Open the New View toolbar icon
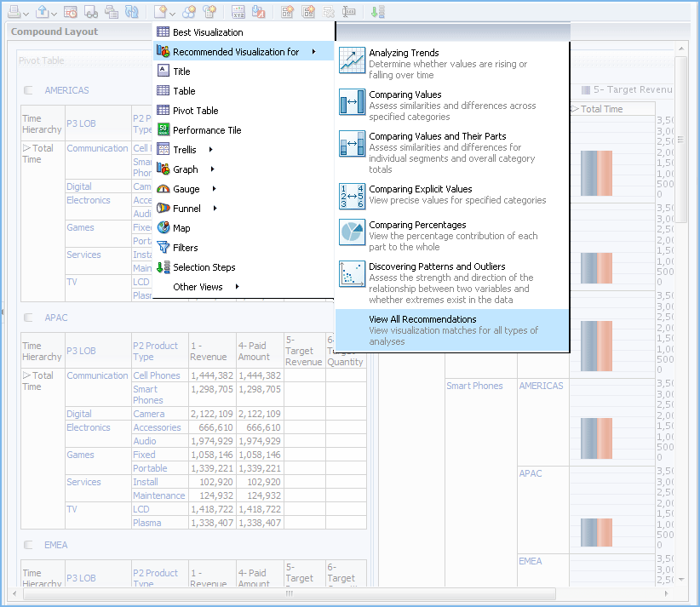The height and width of the screenshot is (607, 700). point(160,11)
